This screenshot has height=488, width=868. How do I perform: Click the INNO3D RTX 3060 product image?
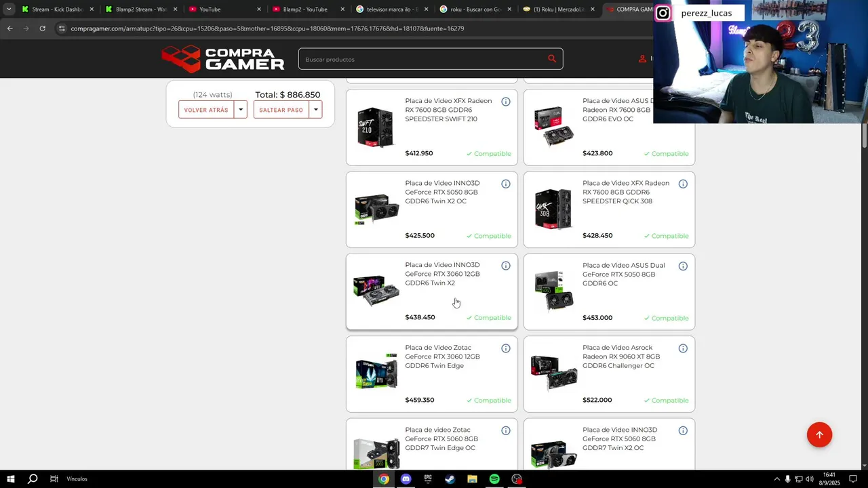click(x=376, y=291)
